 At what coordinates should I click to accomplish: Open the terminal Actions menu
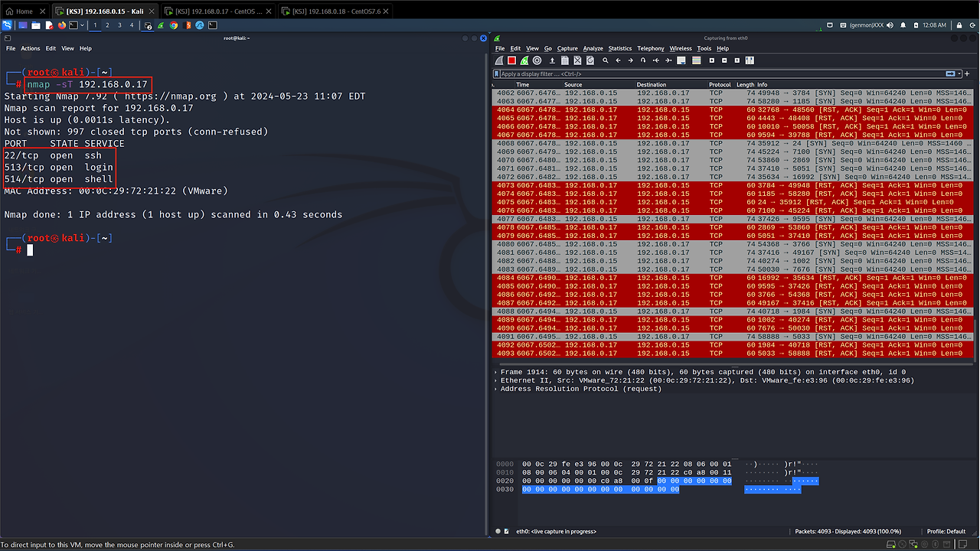point(31,48)
